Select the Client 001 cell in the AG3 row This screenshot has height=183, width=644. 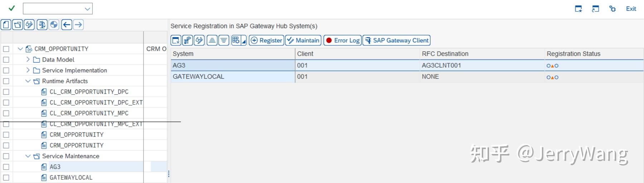pyautogui.click(x=358, y=65)
